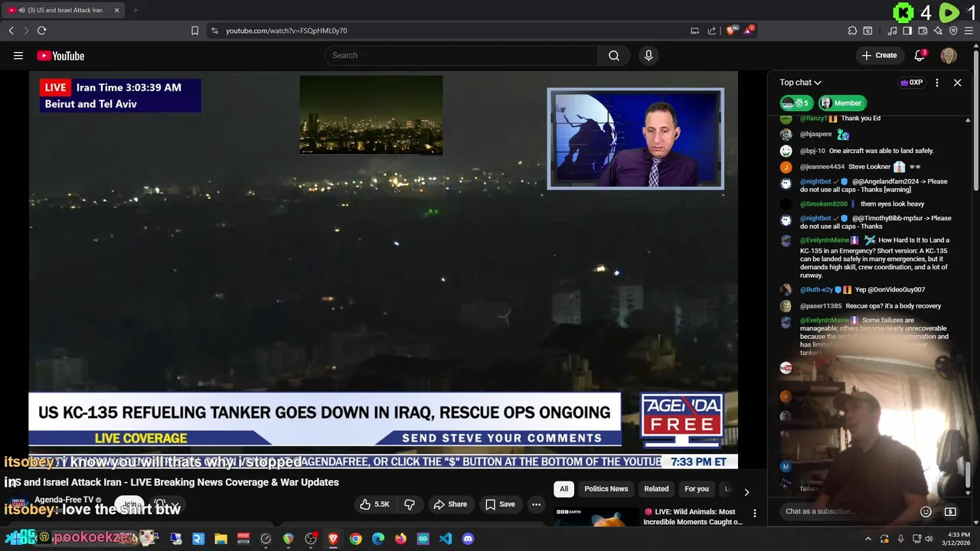This screenshot has height=551, width=980.
Task: Open Brave VPN shield icon
Action: pyautogui.click(x=953, y=31)
